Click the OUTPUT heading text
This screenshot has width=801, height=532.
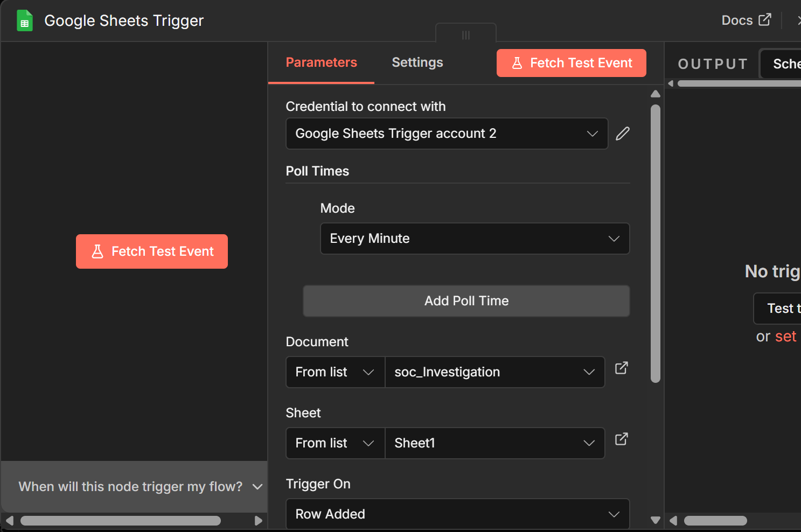point(713,64)
